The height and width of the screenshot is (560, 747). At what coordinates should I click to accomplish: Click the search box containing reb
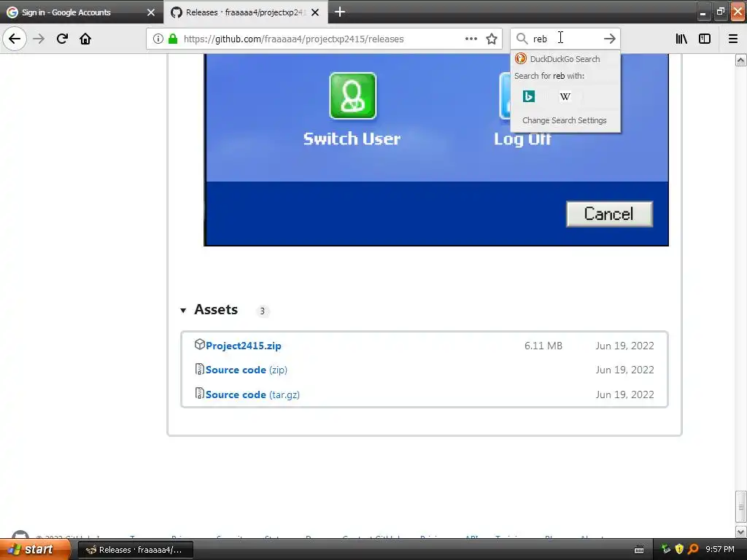click(x=565, y=39)
